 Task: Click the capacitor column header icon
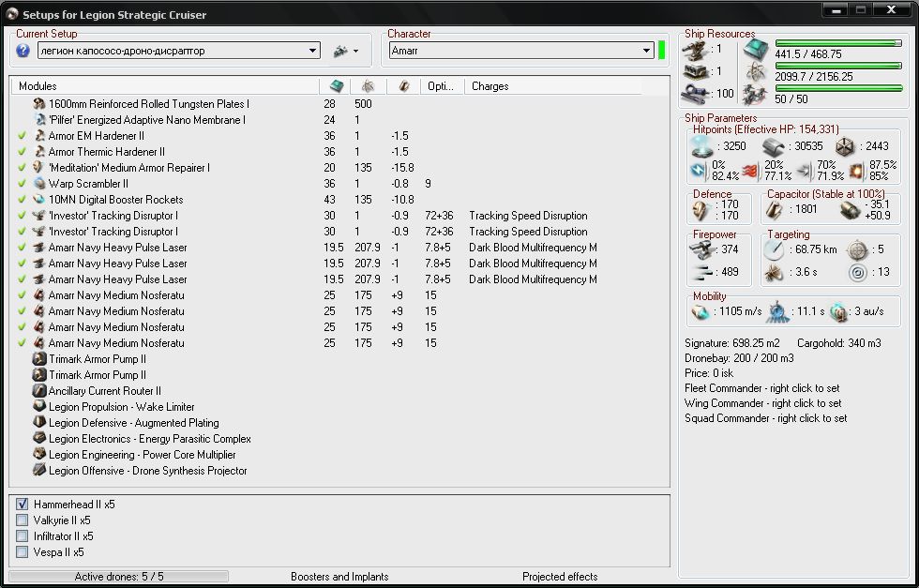click(x=404, y=86)
